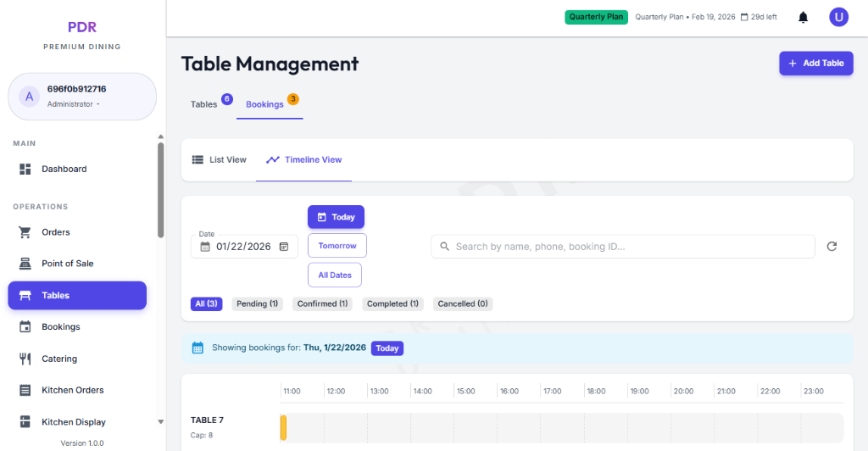Filter bookings by Pending status
Image resolution: width=868 pixels, height=451 pixels.
pos(257,303)
